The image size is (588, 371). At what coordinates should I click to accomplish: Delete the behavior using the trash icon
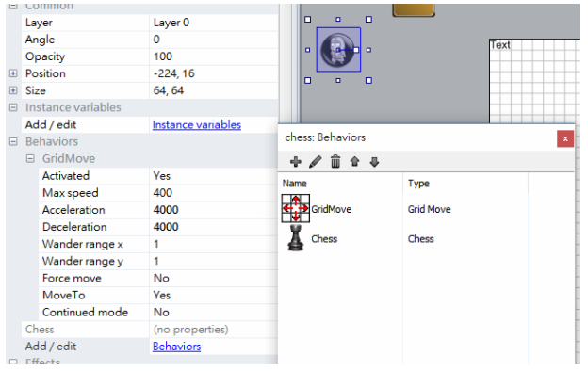point(335,162)
